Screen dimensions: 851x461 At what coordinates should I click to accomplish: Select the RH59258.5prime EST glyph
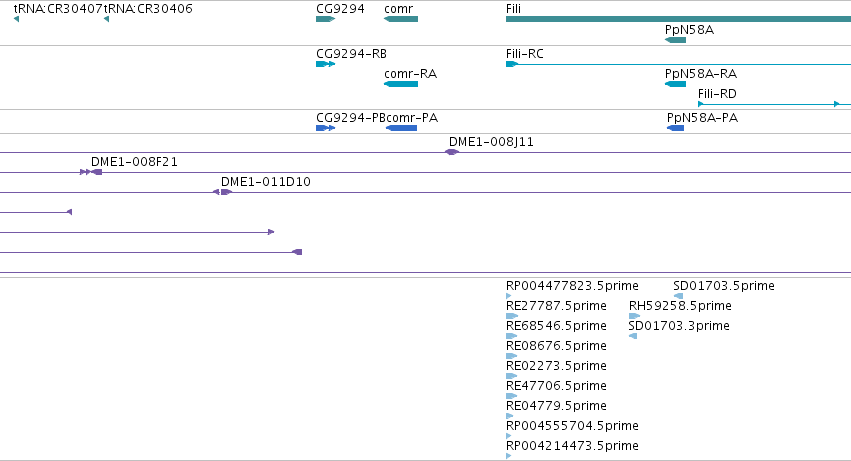click(634, 316)
